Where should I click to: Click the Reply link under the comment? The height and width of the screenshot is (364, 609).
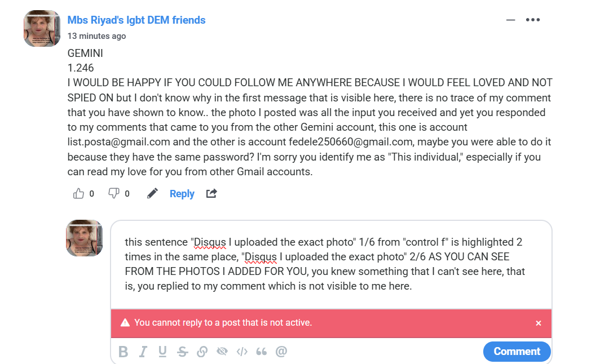(182, 194)
